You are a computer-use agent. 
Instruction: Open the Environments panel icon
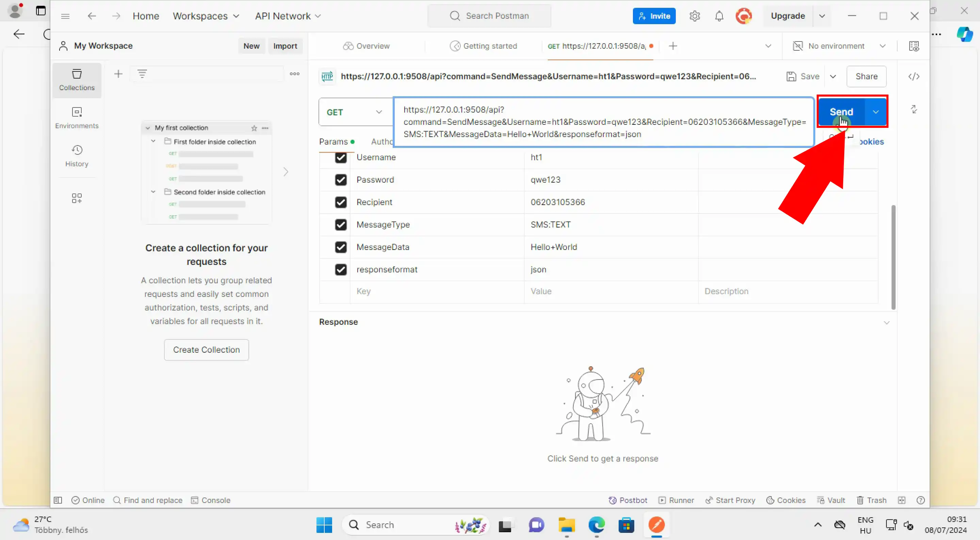[77, 112]
